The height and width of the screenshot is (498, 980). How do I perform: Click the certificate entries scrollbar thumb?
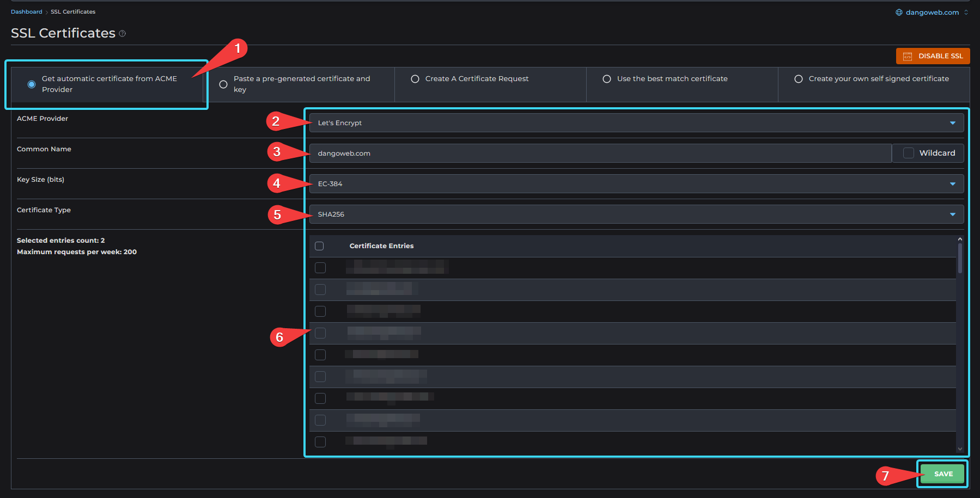click(960, 259)
